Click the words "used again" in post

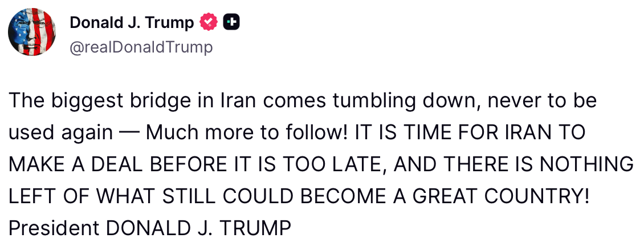[x=60, y=133]
